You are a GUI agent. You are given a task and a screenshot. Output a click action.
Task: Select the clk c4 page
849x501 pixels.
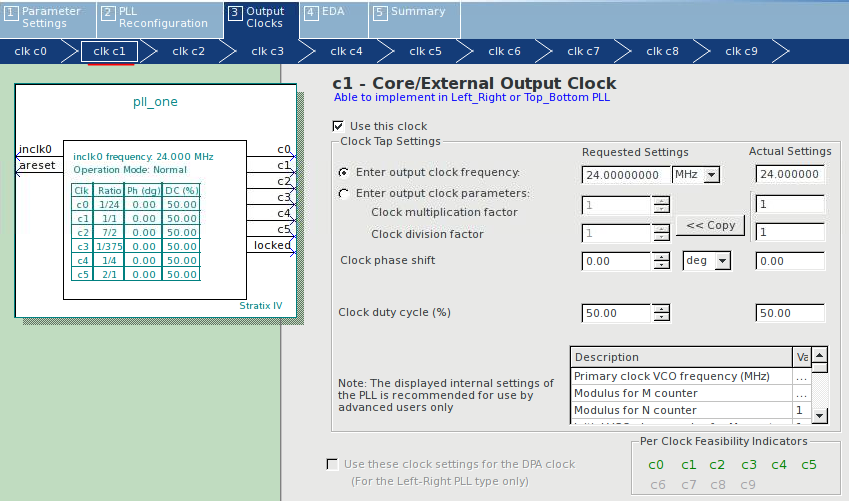pos(347,51)
